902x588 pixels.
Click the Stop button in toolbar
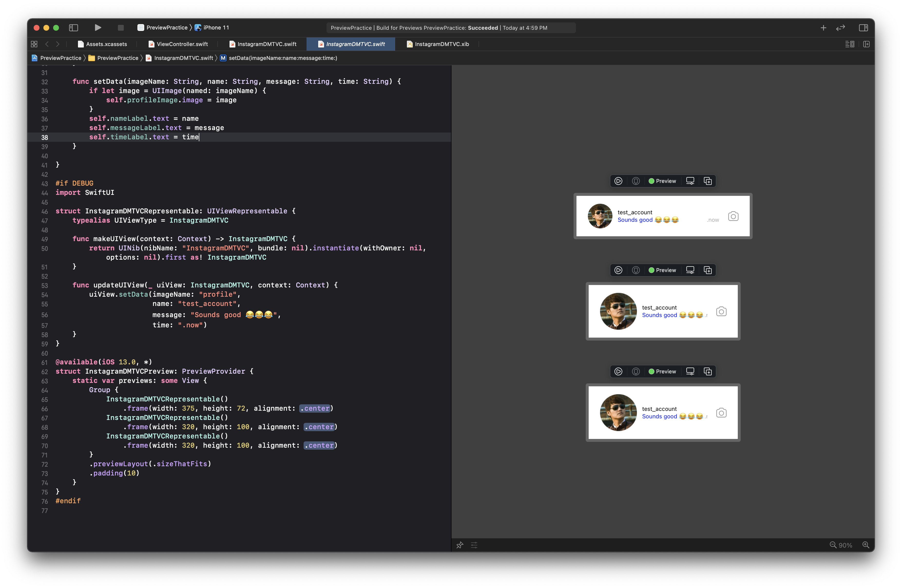click(x=121, y=28)
